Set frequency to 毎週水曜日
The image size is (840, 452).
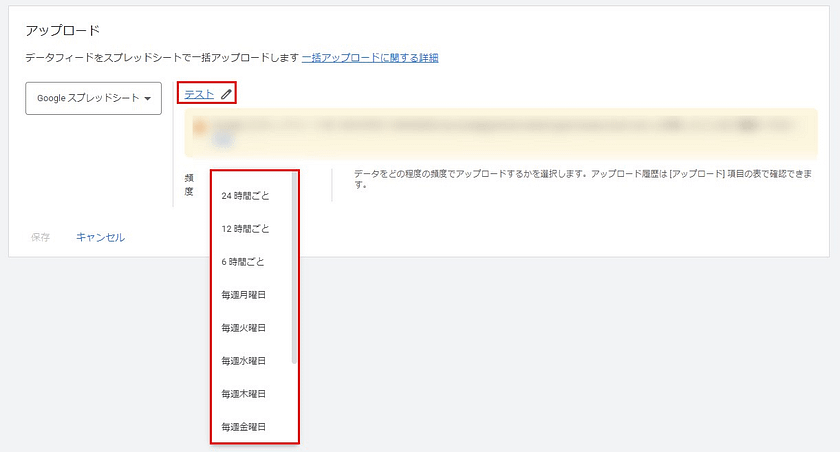click(244, 361)
